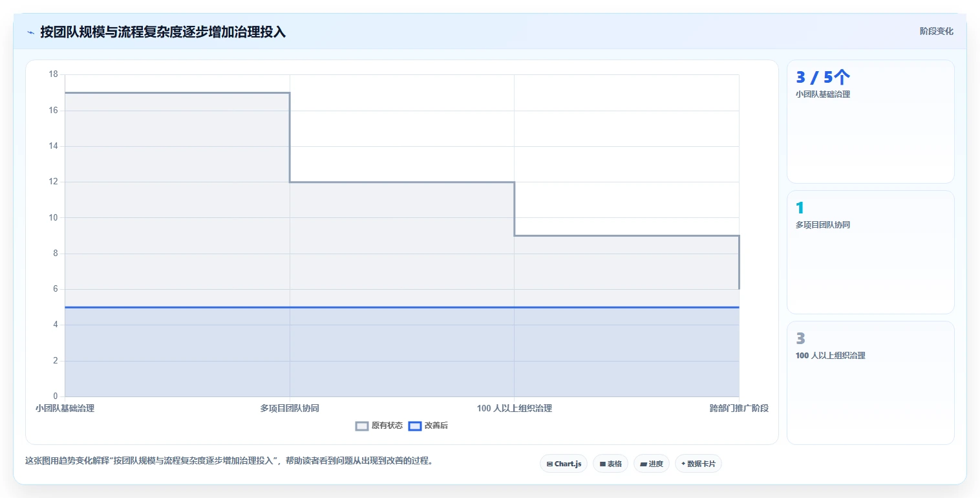The image size is (980, 498).
Task: Click the 3 / 5个 card value
Action: tap(822, 78)
